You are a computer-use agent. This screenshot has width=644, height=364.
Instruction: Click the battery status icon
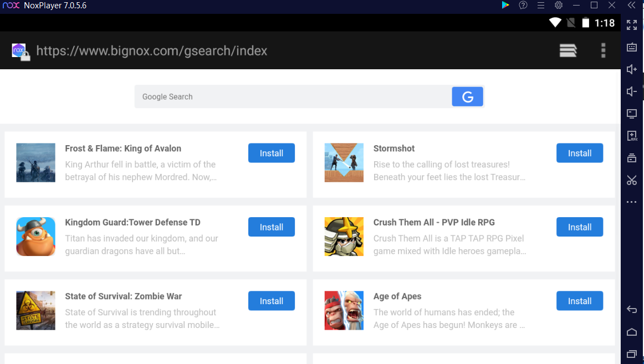(586, 23)
